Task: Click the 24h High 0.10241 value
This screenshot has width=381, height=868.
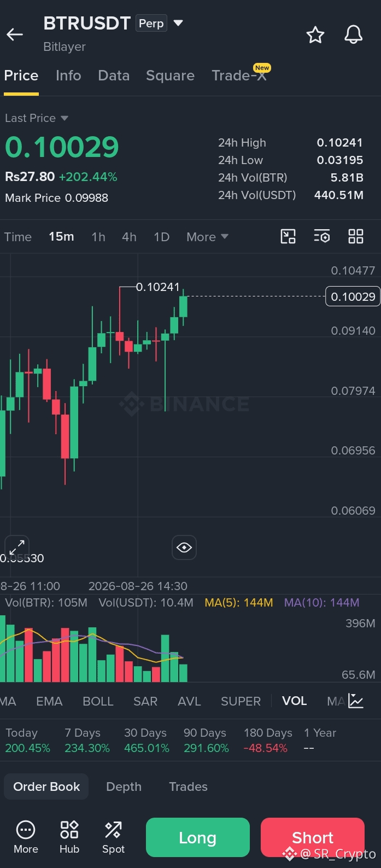Action: pyautogui.click(x=339, y=143)
